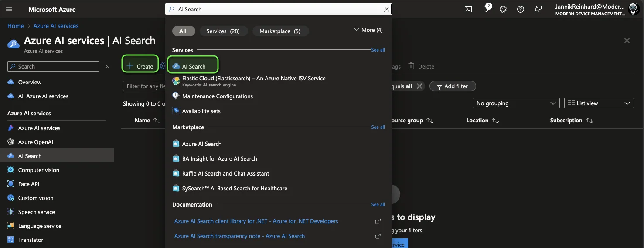
Task: Click the Speech service sidebar icon
Action: (x=11, y=212)
